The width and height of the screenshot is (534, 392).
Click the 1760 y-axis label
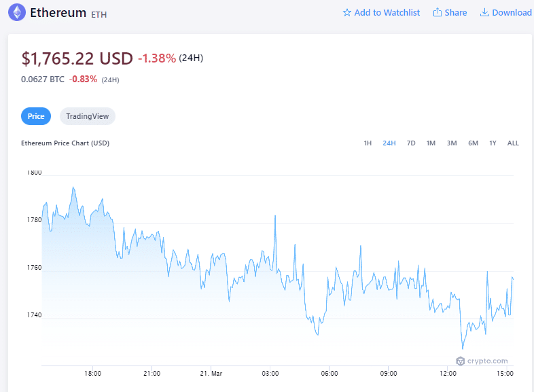pos(34,268)
